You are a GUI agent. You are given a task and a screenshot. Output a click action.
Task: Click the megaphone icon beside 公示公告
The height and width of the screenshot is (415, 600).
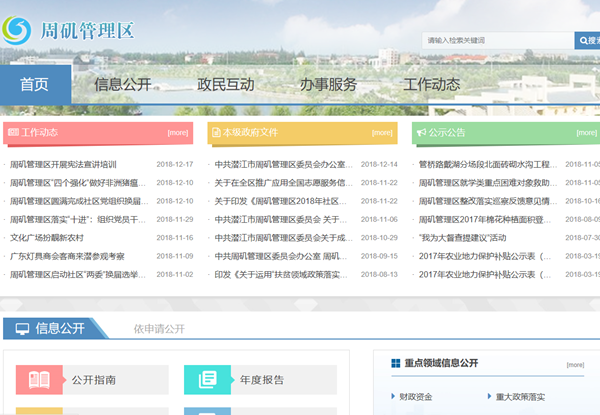click(420, 132)
